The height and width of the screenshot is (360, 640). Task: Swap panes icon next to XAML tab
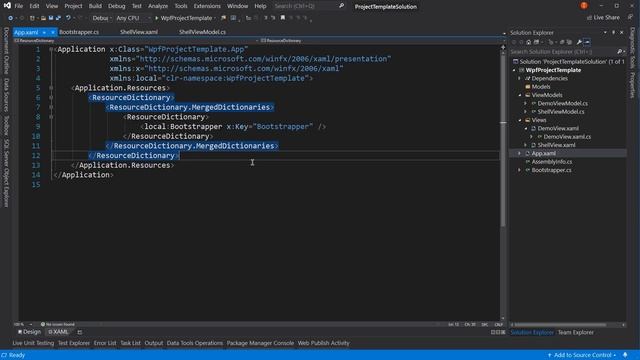point(80,332)
